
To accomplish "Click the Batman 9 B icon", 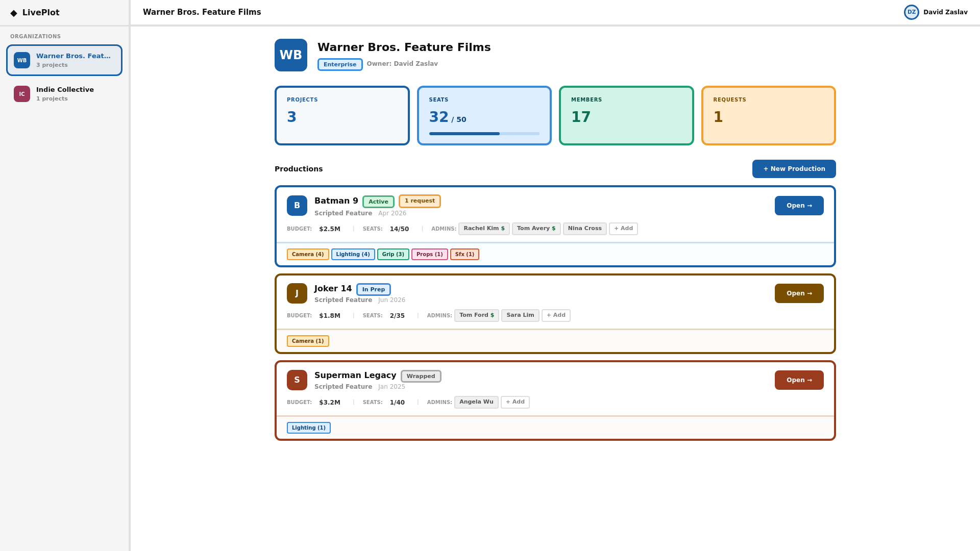I will click(297, 206).
